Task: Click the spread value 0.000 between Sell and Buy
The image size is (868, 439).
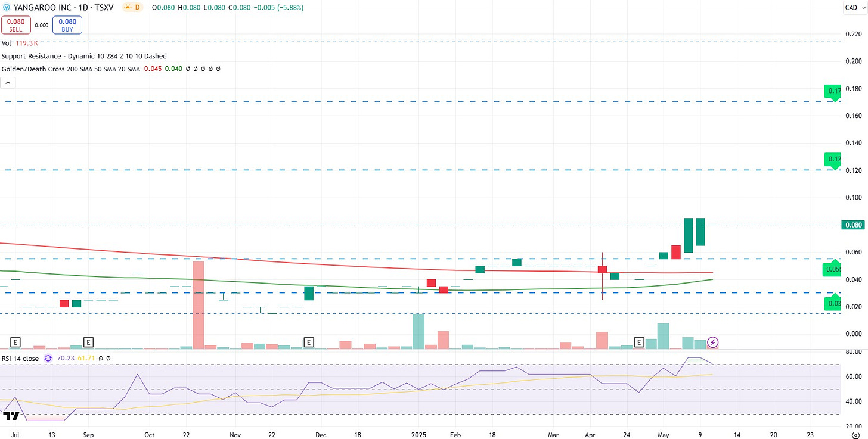Action: pyautogui.click(x=42, y=25)
